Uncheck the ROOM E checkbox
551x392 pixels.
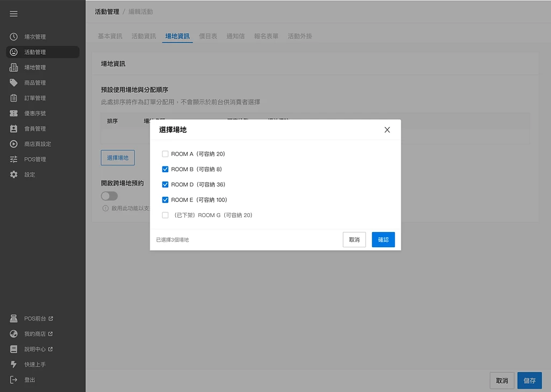tap(165, 200)
